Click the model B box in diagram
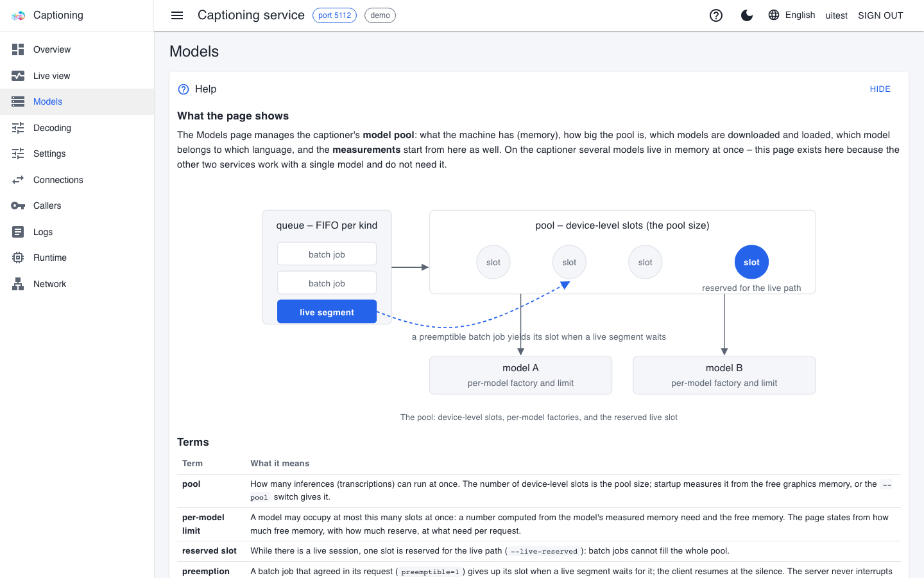Screen dimensions: 924x578 coord(724,375)
